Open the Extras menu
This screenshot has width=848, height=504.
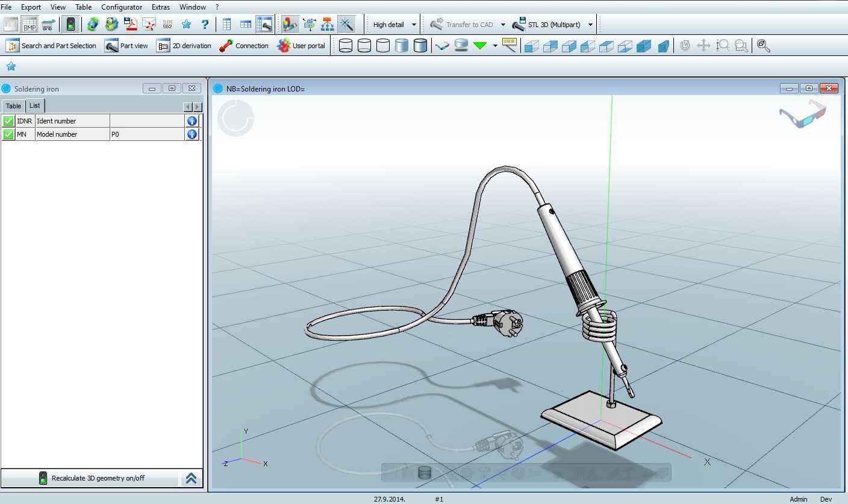pyautogui.click(x=161, y=7)
